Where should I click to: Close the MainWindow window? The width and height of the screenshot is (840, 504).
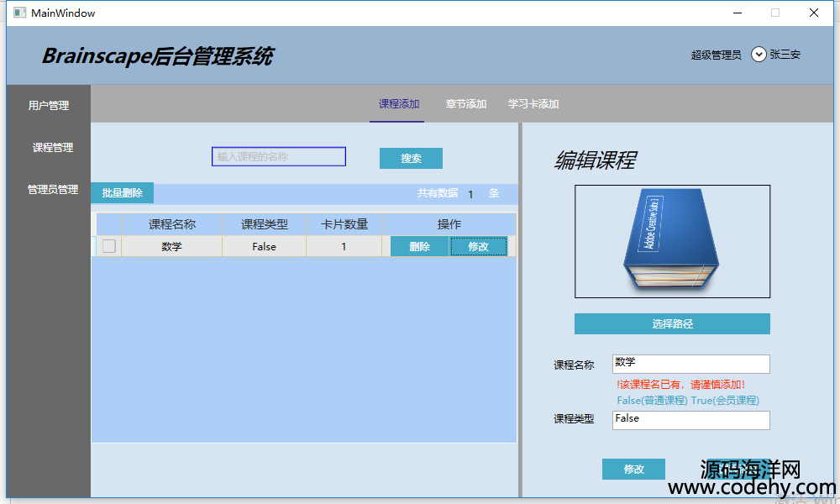pyautogui.click(x=814, y=13)
